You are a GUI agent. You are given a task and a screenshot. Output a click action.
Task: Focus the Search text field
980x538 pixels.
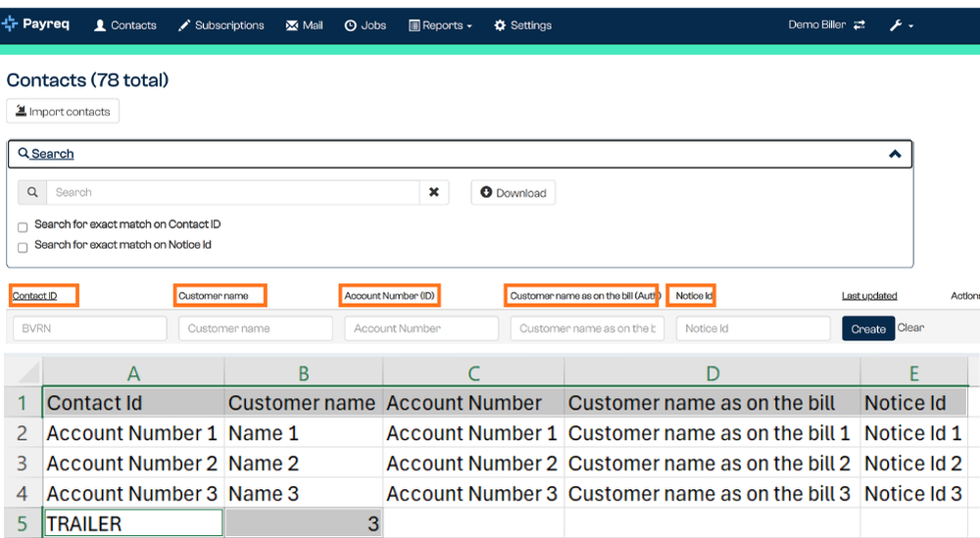[233, 192]
